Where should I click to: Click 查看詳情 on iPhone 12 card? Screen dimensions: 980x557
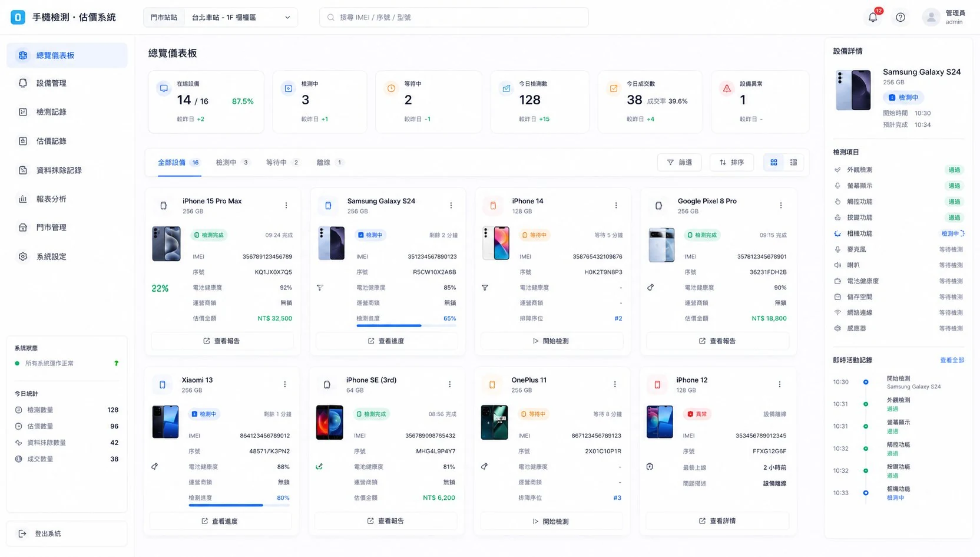coord(717,521)
